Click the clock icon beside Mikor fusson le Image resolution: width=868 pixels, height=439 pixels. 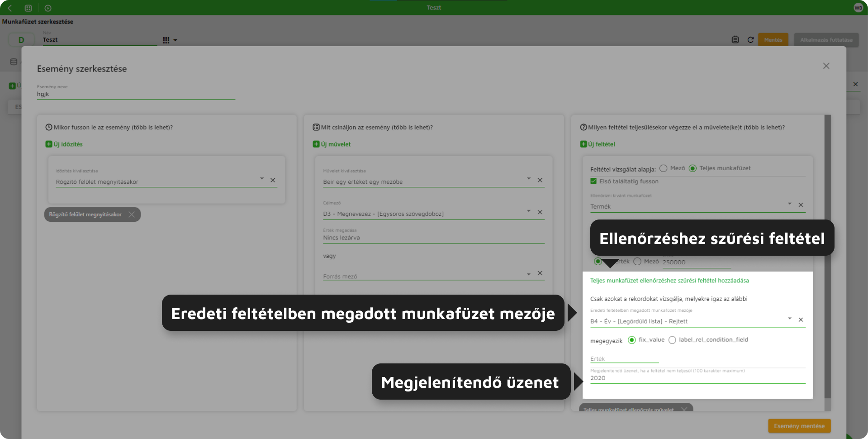tap(49, 127)
